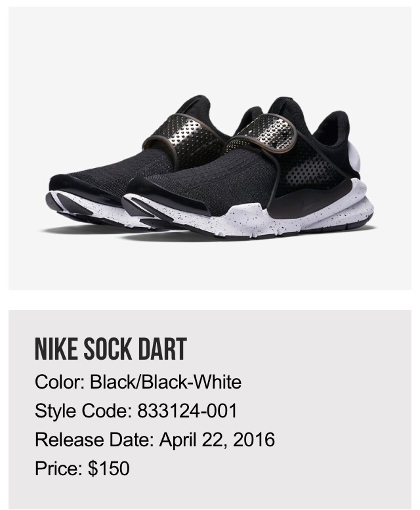Select the style number 833124-001
The height and width of the screenshot is (510, 420).
188,410
